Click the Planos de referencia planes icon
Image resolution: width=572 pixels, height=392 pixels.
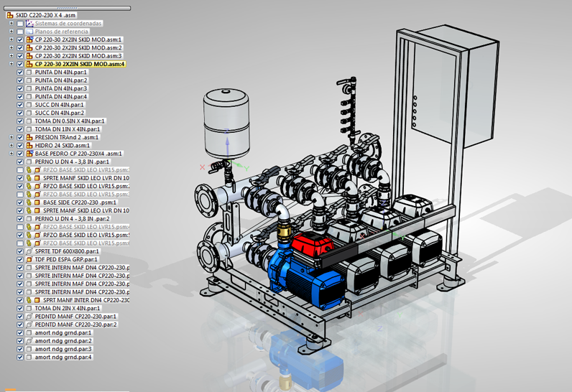(29, 32)
